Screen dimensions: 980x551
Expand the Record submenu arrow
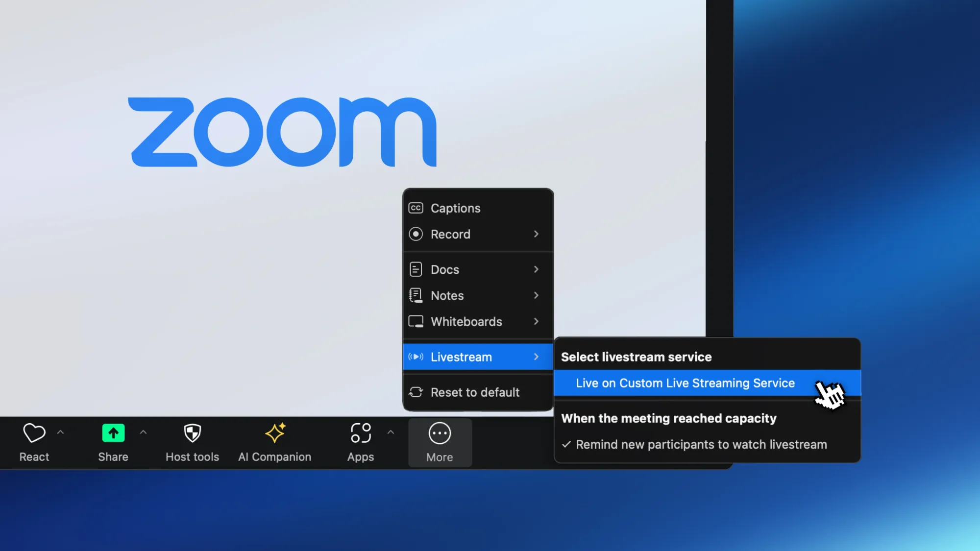tap(536, 234)
